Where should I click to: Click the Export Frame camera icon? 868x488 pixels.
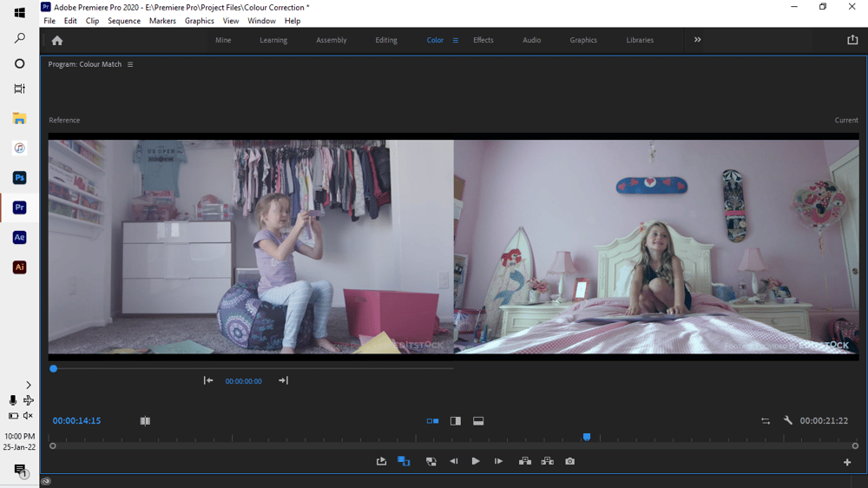569,461
